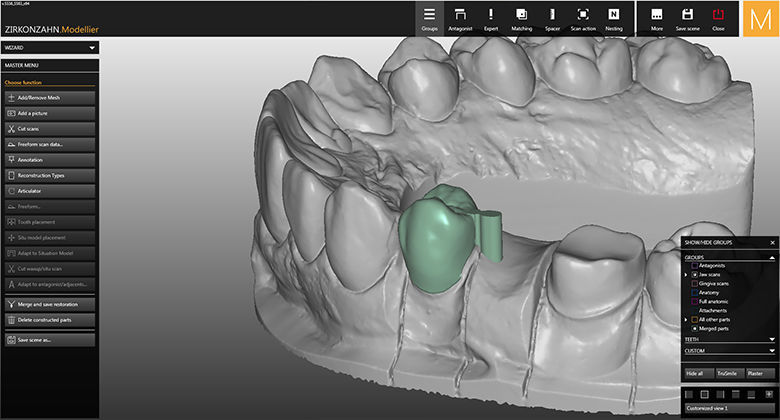Open the Nesting tool
This screenshot has width=780, height=420.
(614, 19)
